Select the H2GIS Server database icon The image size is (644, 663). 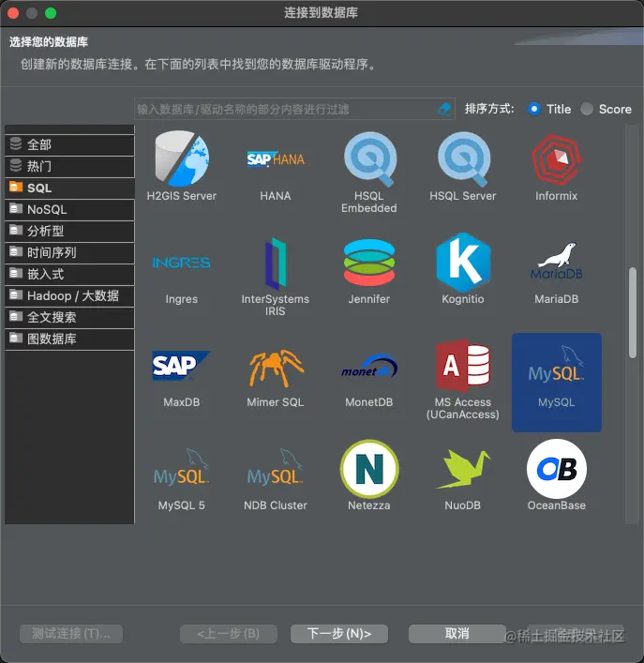pyautogui.click(x=182, y=159)
